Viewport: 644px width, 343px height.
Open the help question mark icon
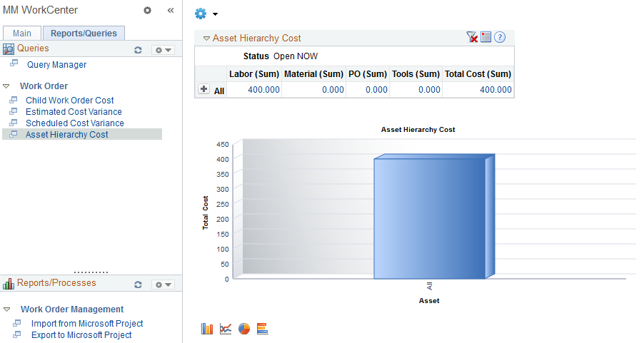[x=500, y=37]
